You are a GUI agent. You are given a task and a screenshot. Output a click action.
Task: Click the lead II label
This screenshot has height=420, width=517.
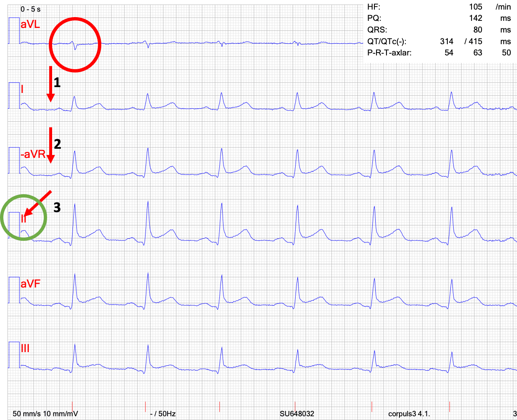click(24, 219)
